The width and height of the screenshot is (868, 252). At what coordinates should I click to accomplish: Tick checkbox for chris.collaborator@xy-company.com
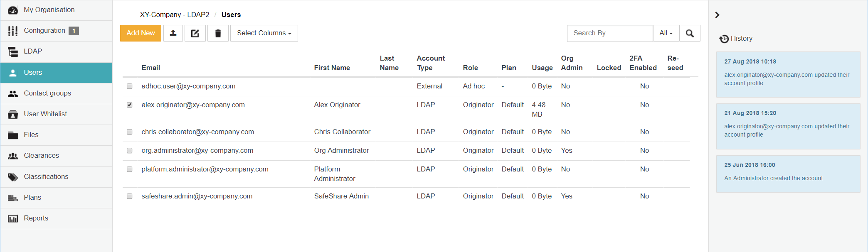tap(130, 132)
